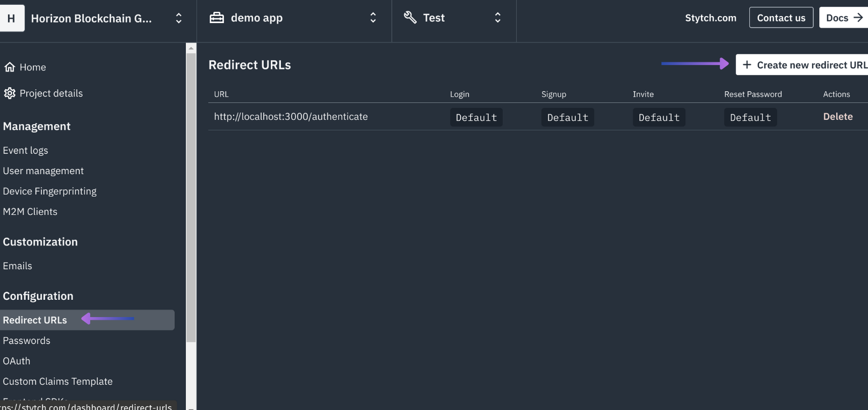
Task: Go to User management page
Action: [x=43, y=171]
